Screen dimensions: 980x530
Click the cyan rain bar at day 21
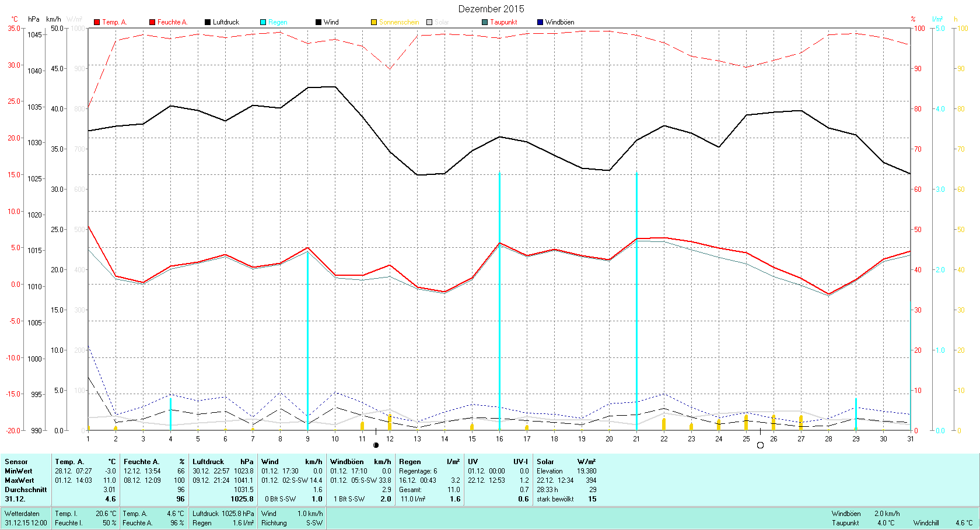point(636,301)
